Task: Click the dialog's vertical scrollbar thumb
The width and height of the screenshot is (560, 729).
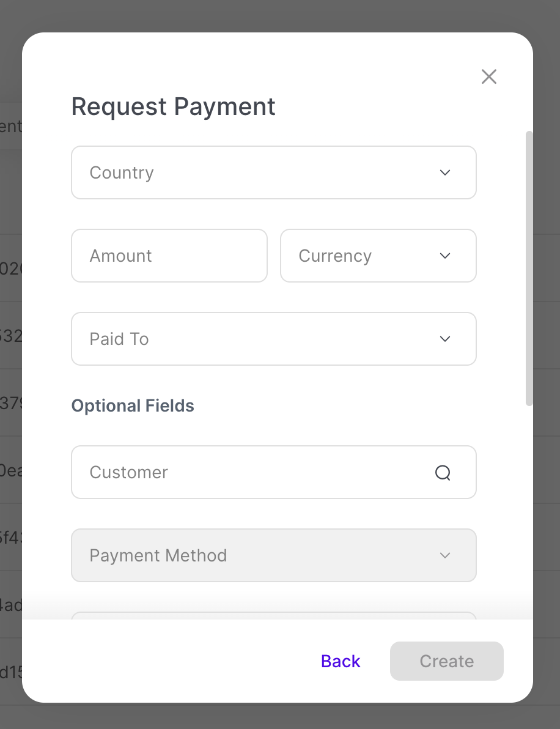Action: [529, 268]
